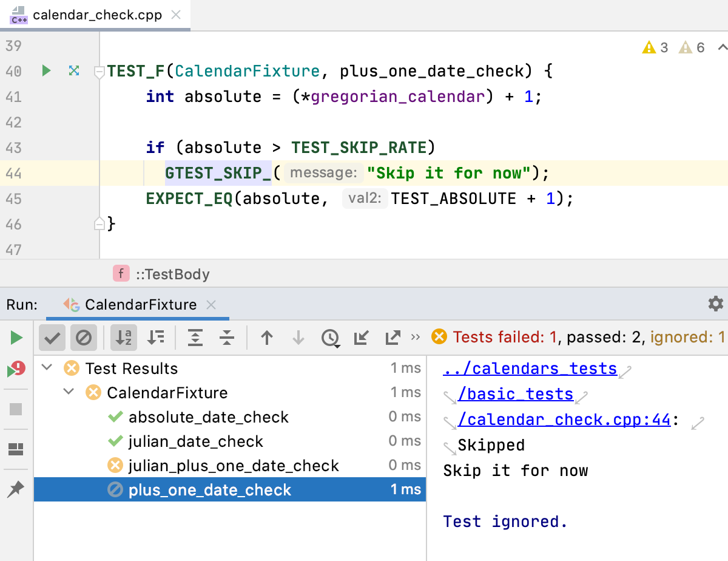The image size is (728, 561).
Task: Select the CalendarFixture run tab
Action: click(x=138, y=305)
